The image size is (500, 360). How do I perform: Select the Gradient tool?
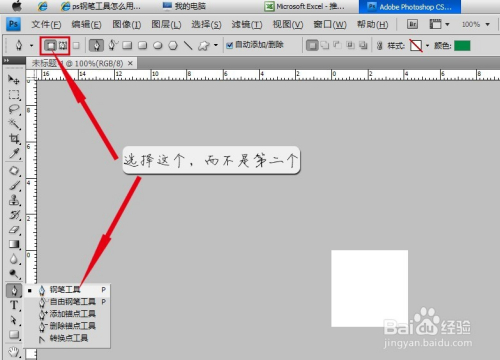14,244
